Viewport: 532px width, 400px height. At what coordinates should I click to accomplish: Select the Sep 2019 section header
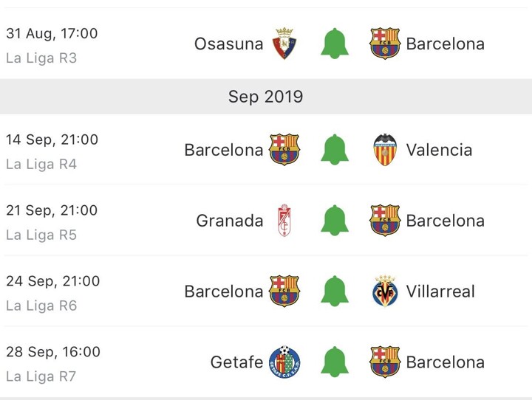[x=265, y=97]
